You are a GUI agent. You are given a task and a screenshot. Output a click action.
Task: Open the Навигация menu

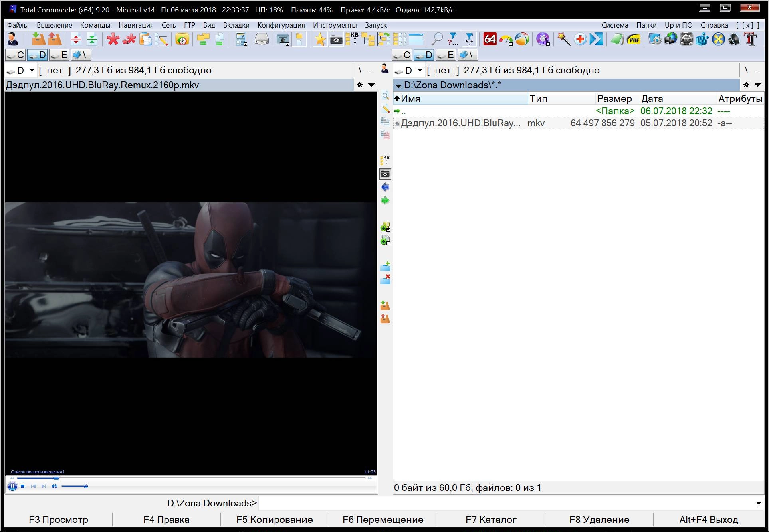pyautogui.click(x=136, y=25)
